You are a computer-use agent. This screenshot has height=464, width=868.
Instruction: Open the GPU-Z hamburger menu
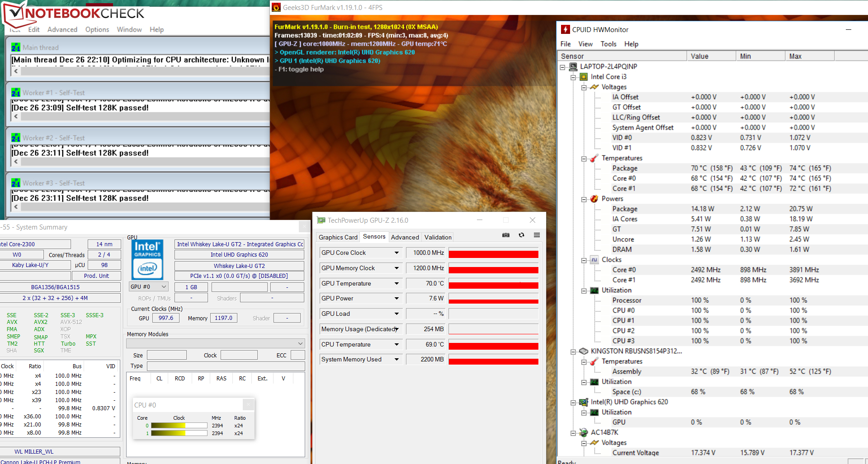tap(537, 235)
